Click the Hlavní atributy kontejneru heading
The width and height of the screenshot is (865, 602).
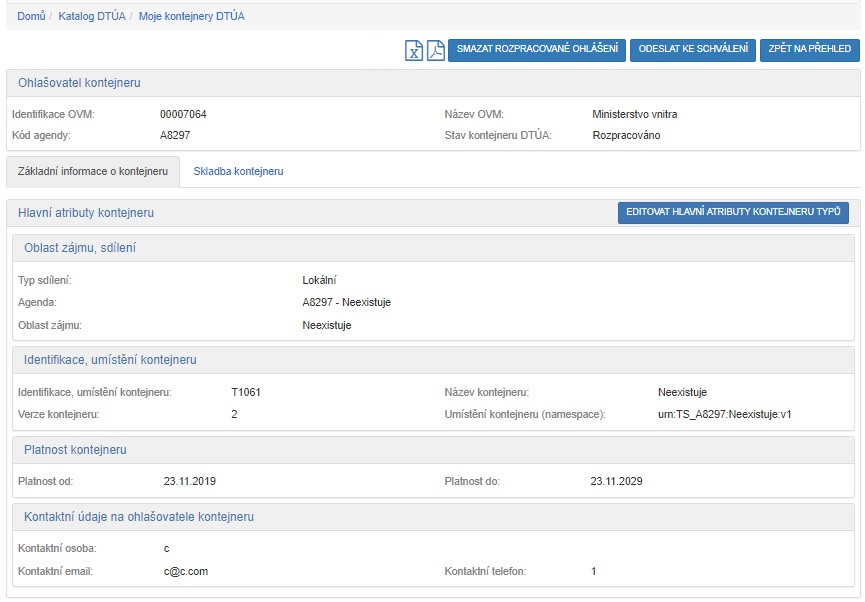click(86, 213)
